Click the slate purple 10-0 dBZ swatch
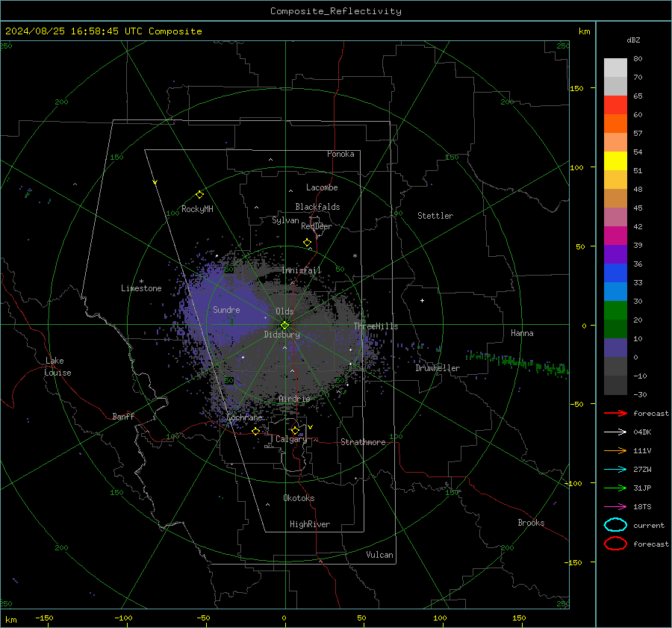 (x=615, y=348)
